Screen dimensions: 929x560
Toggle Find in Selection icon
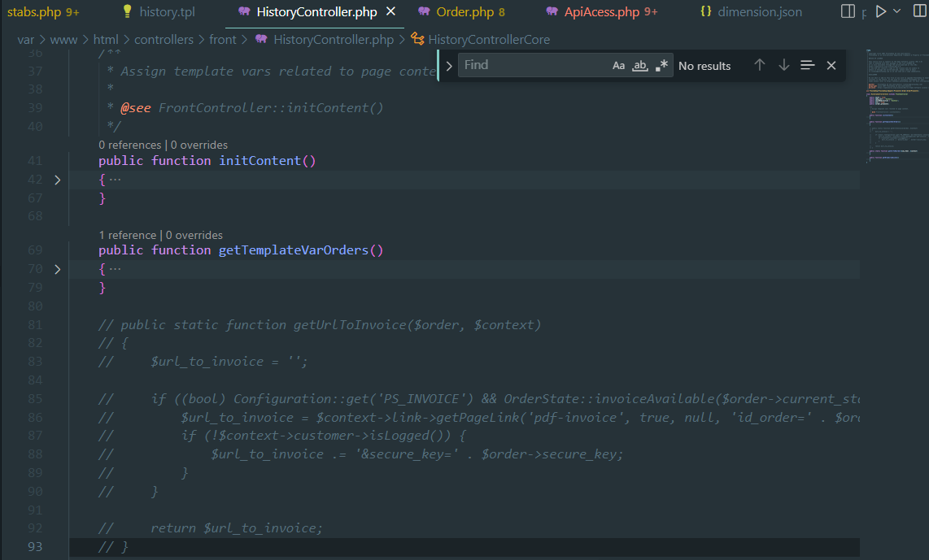(807, 65)
